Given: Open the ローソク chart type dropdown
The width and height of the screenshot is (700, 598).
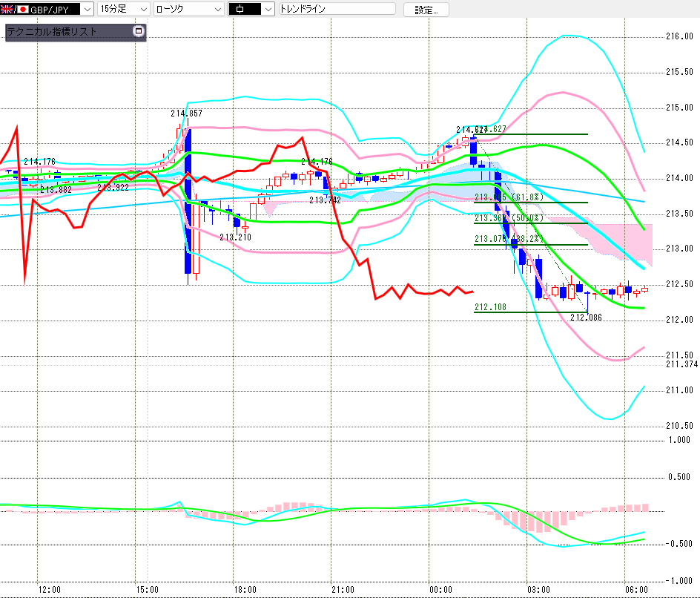Looking at the screenshot, I should [217, 9].
